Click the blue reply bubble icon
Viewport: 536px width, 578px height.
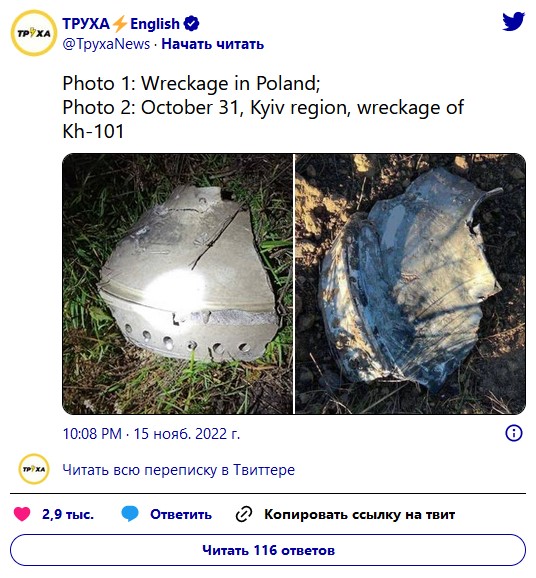130,514
